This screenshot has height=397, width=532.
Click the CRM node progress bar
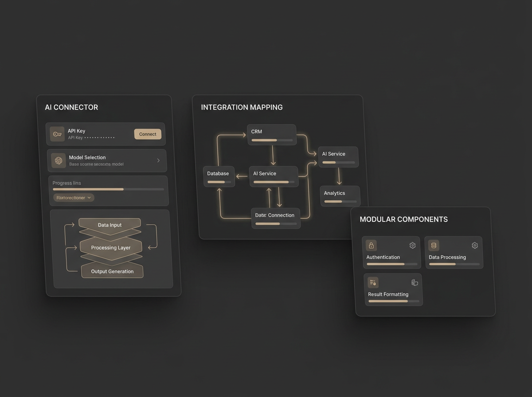tap(272, 140)
